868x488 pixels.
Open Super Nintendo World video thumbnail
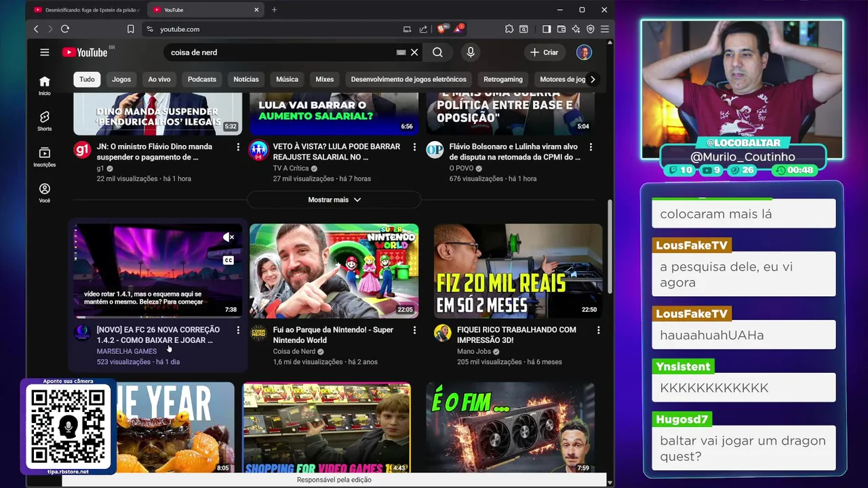[x=334, y=271]
